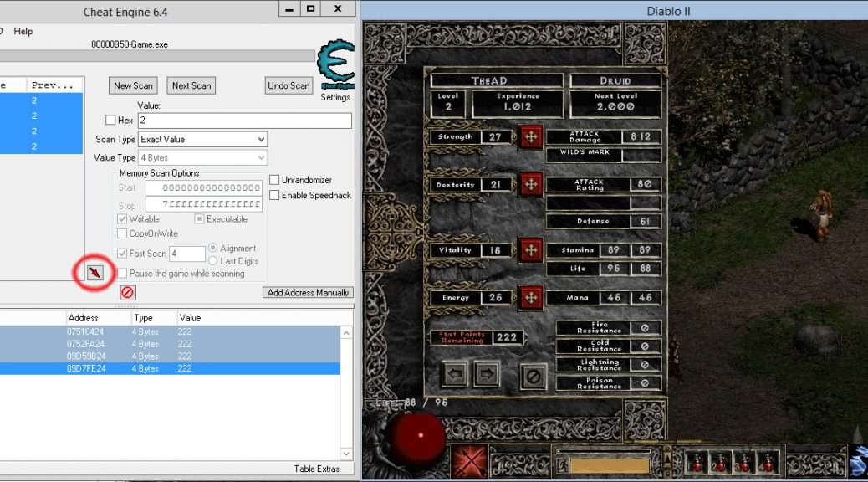The width and height of the screenshot is (868, 482).
Task: Click the crossed-swords attack skill icon
Action: point(468,461)
